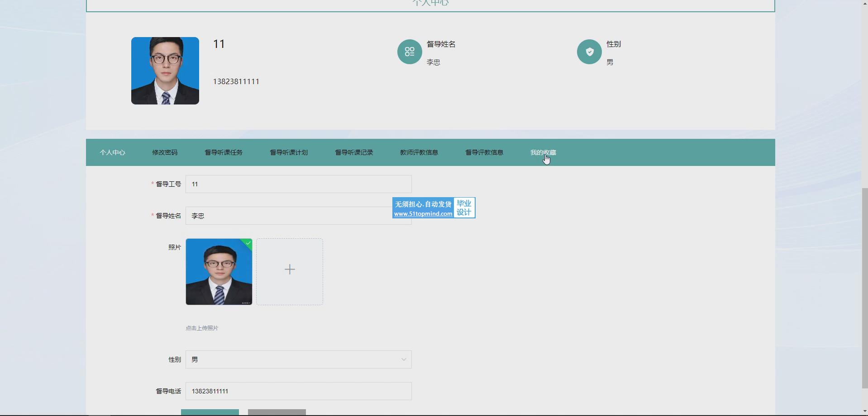Click the plus icon to upload photo
The width and height of the screenshot is (868, 416).
click(290, 270)
